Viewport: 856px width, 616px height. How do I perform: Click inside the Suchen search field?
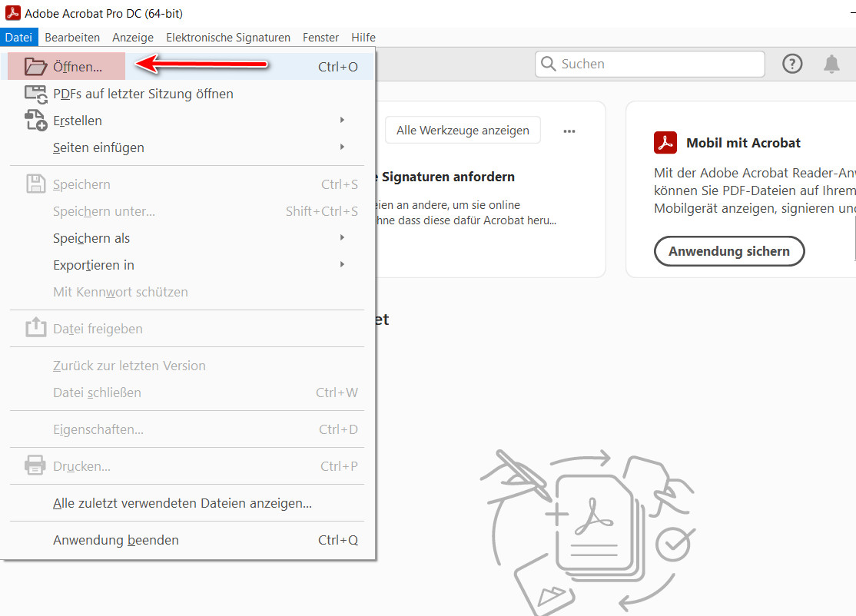click(649, 64)
